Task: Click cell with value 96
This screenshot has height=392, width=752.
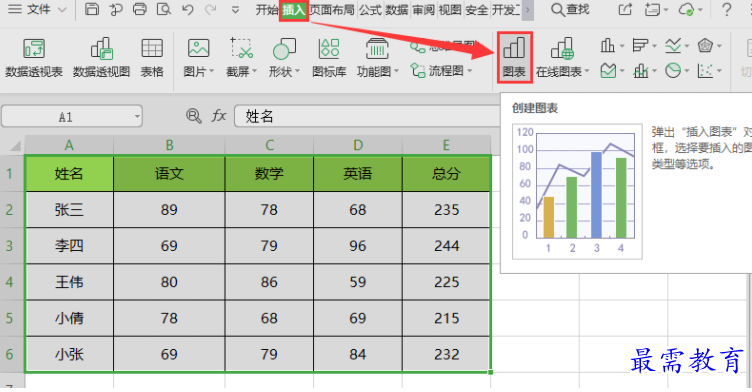Action: pos(358,246)
